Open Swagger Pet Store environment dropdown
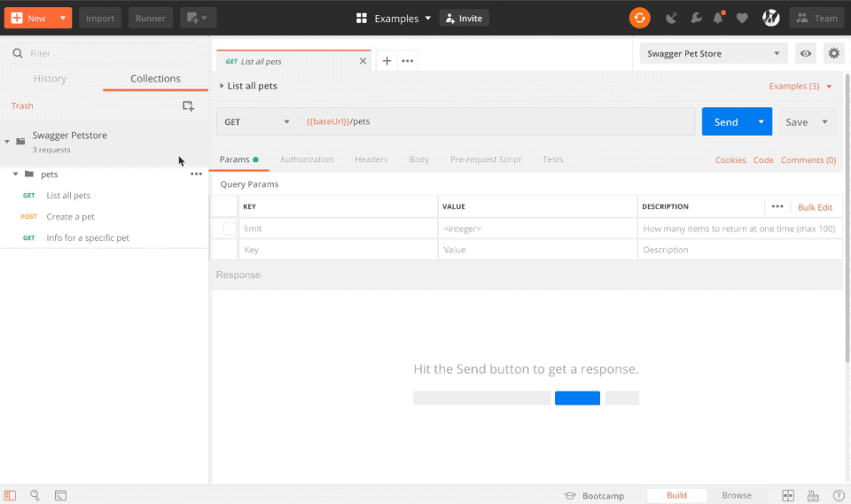Viewport: 851px width, 504px height. 714,54
